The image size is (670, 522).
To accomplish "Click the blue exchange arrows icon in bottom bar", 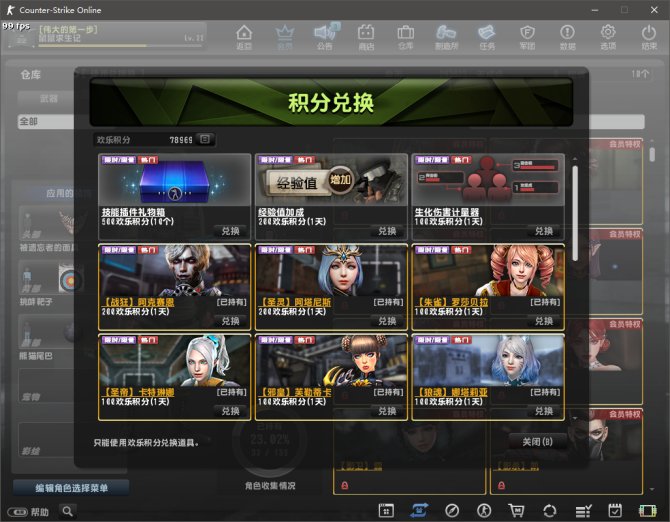I will point(419,510).
